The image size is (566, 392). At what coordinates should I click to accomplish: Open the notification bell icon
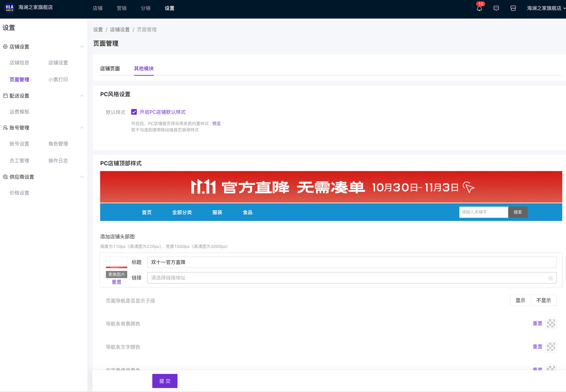pos(479,8)
